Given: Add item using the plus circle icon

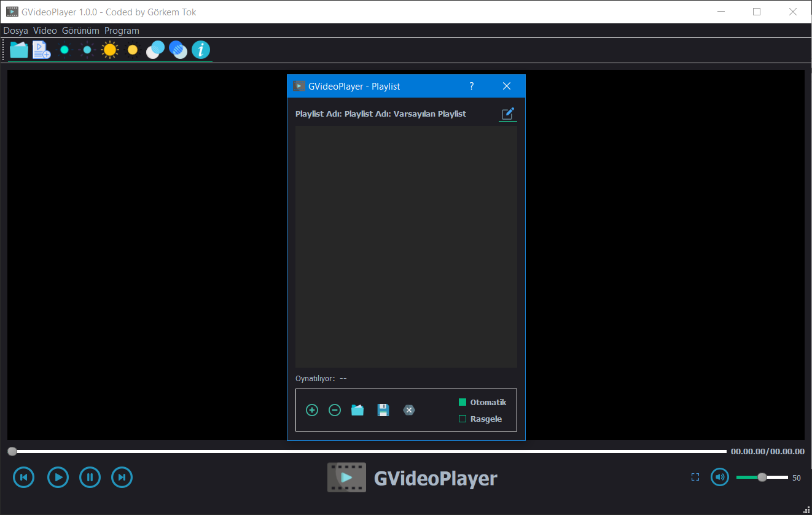Looking at the screenshot, I should (312, 410).
